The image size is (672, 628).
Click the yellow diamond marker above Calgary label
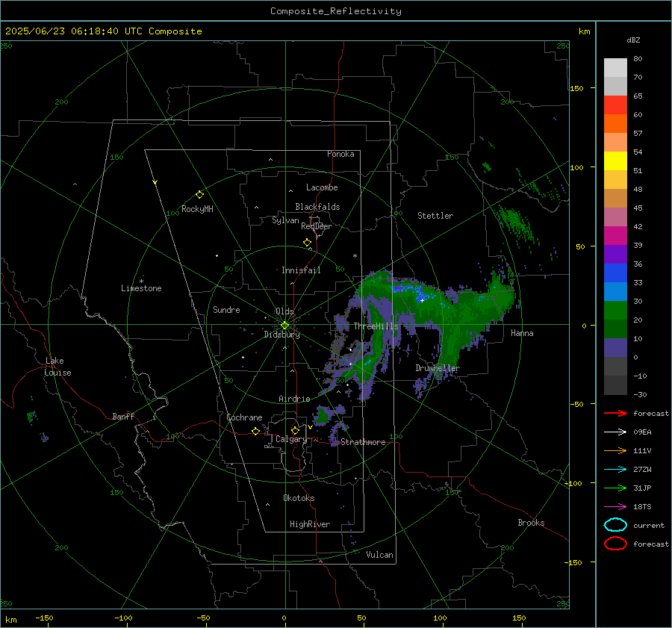click(x=295, y=430)
